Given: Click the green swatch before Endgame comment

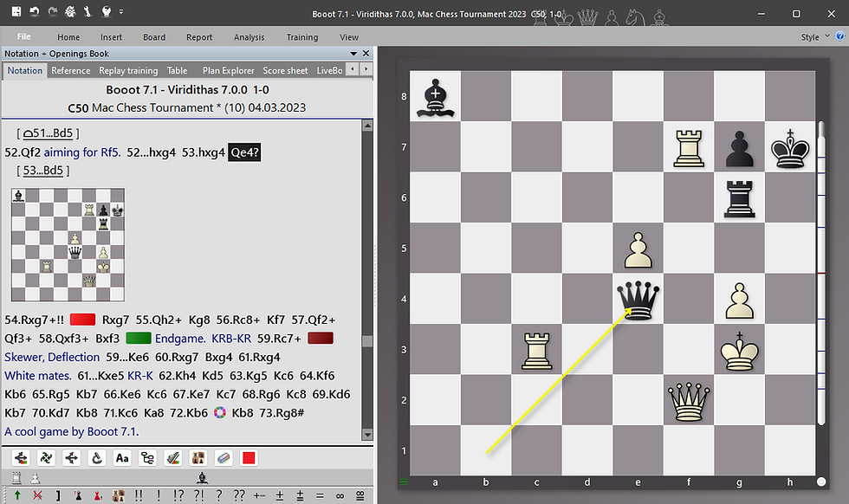Looking at the screenshot, I should coord(138,339).
